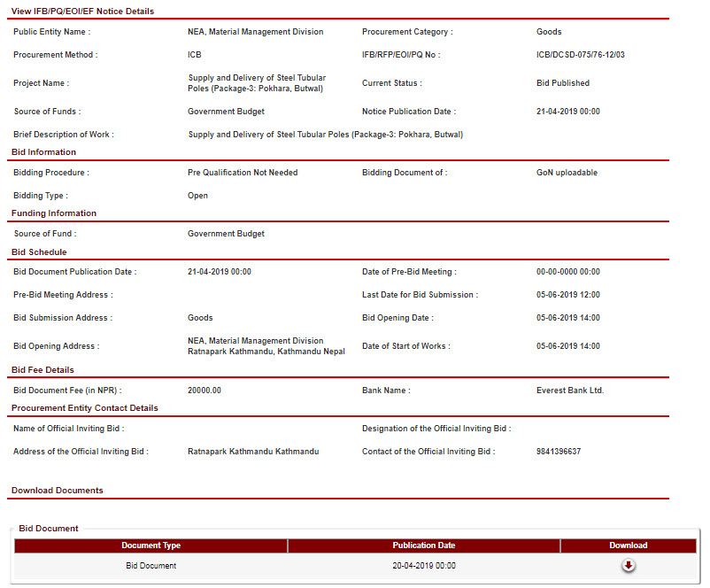710x588 pixels.
Task: Click the Document Type column header
Action: pyautogui.click(x=150, y=545)
